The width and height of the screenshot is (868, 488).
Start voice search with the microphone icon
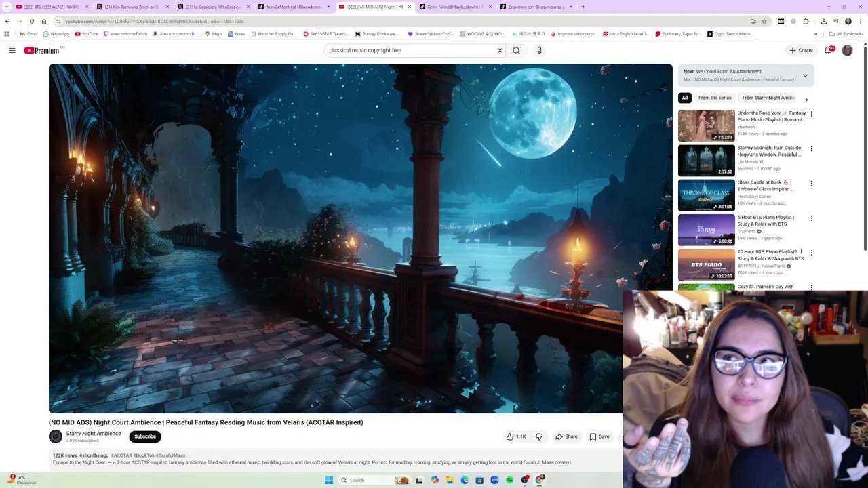click(539, 50)
